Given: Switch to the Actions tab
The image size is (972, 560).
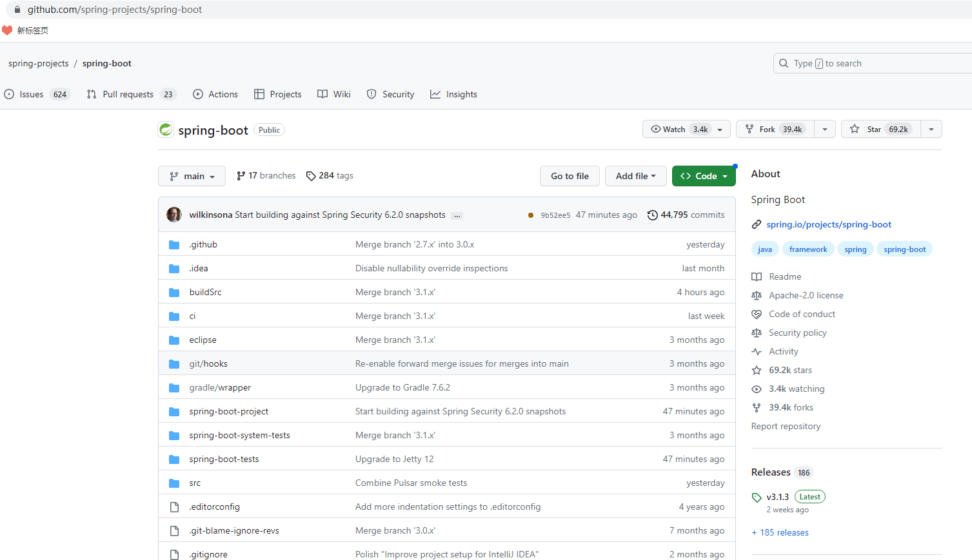Looking at the screenshot, I should (215, 94).
